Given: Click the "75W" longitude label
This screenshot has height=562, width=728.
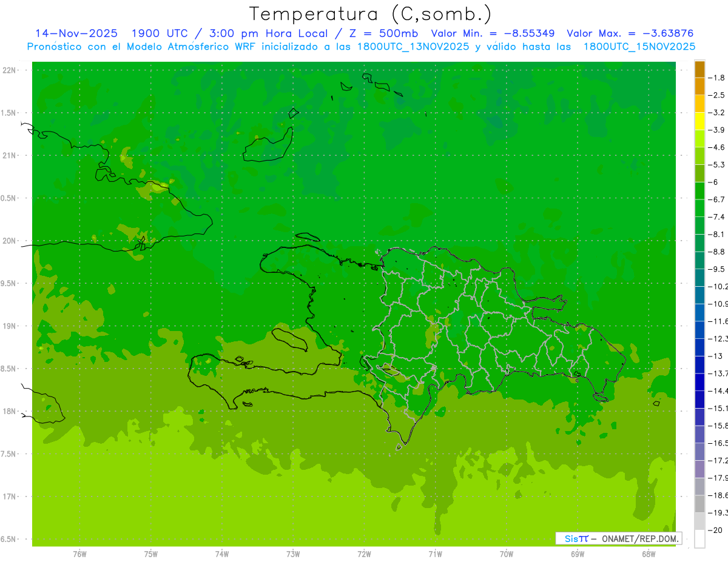Looking at the screenshot, I should 150,554.
